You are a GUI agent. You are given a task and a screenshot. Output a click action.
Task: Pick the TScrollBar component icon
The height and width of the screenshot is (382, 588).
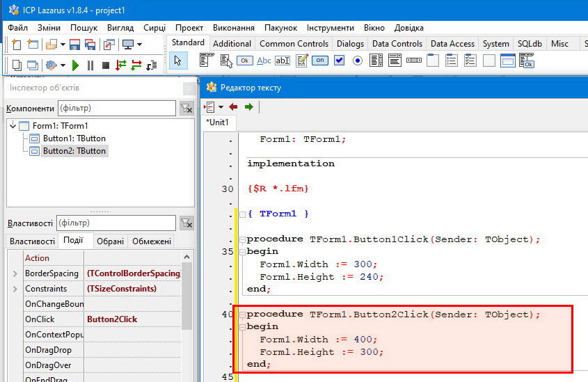point(414,60)
